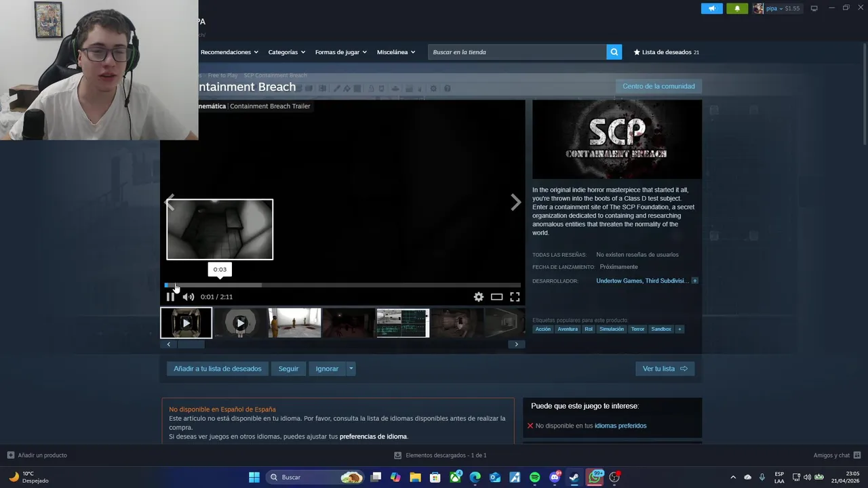Open screenshot with orange-suited figures

click(294, 323)
